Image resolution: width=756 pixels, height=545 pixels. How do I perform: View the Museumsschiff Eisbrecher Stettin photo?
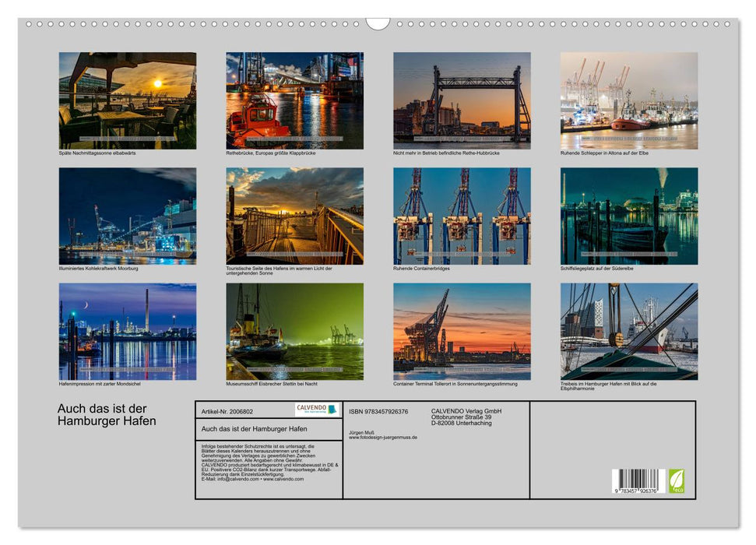(x=294, y=332)
